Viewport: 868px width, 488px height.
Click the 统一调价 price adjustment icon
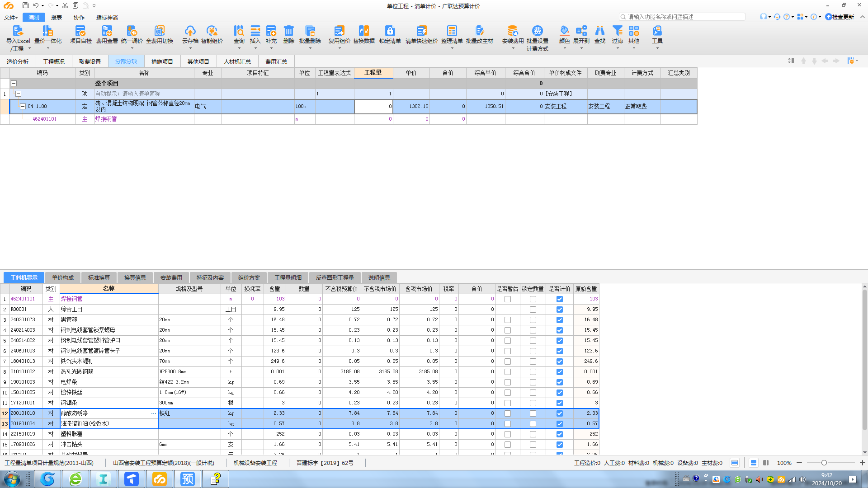[x=132, y=31]
